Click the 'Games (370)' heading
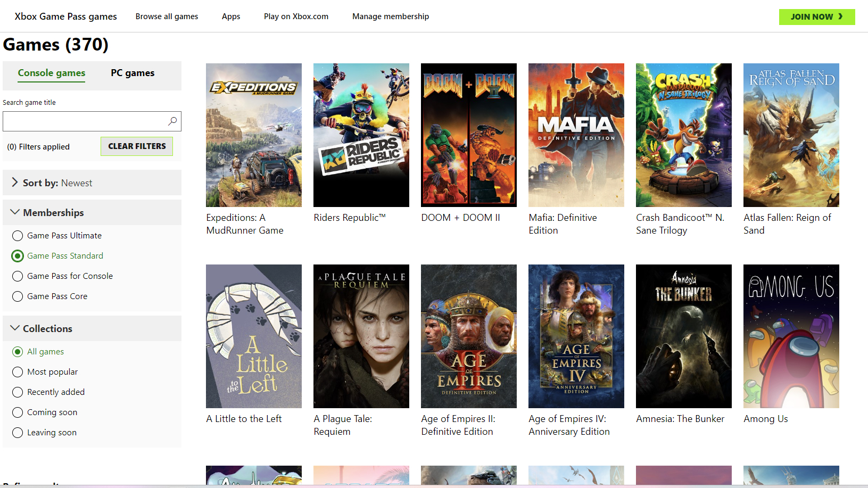This screenshot has width=868, height=488. pos(56,45)
